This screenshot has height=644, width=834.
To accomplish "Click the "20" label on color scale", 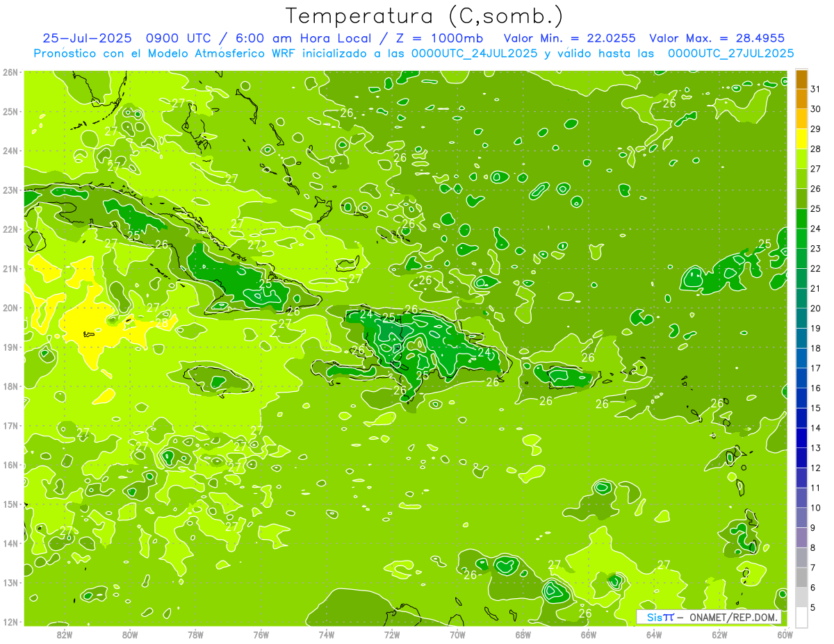I will [816, 308].
